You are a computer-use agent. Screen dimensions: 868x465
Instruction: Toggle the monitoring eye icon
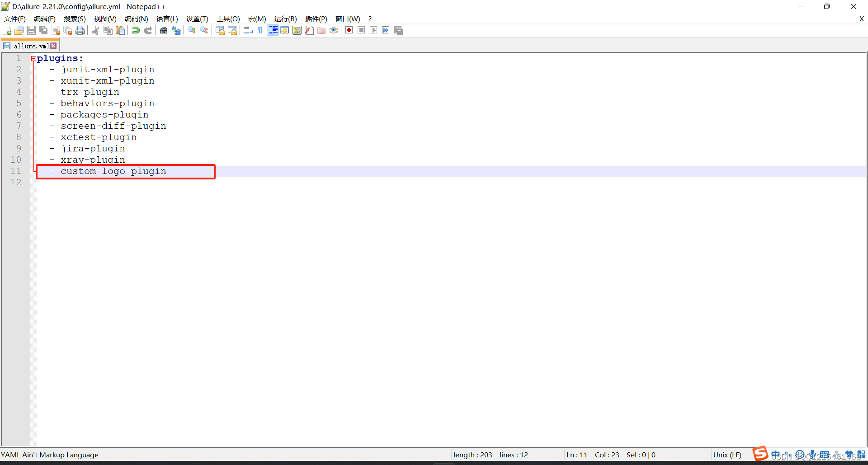coord(334,30)
